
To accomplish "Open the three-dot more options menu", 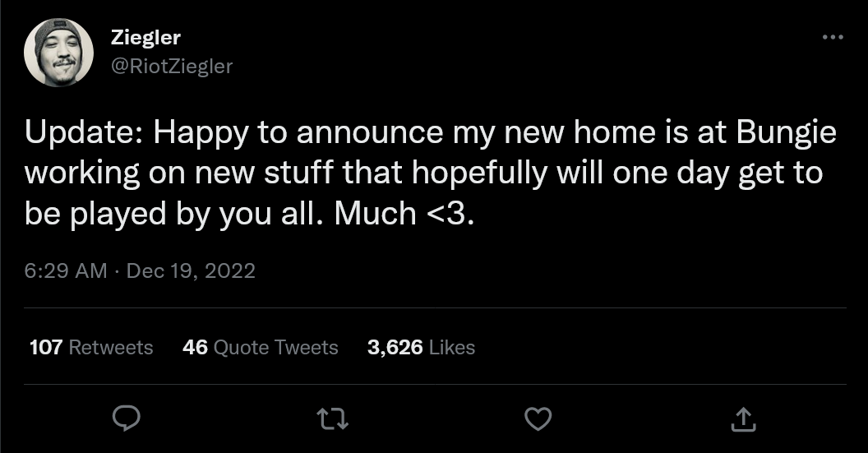I will [832, 37].
